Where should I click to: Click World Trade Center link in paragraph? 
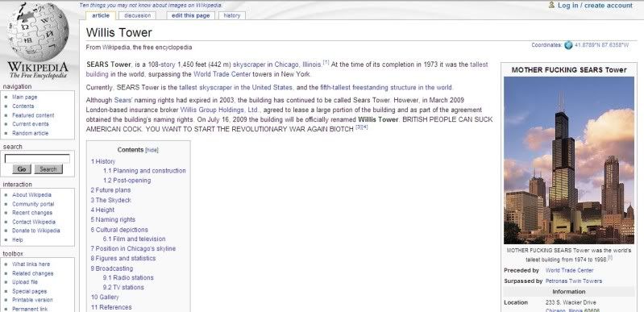(x=222, y=74)
